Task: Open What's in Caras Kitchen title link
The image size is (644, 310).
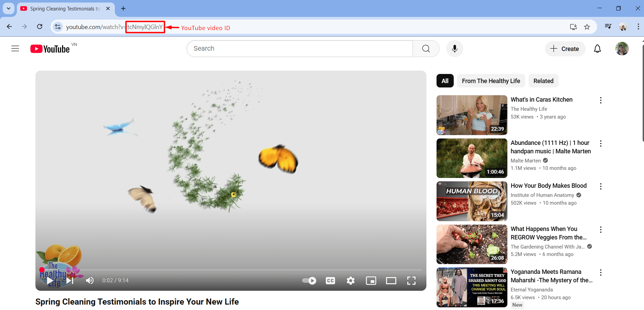Action: (541, 100)
